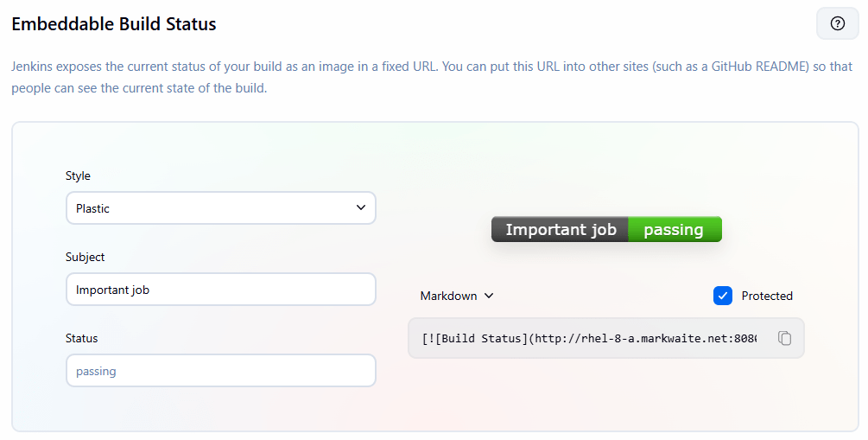Click the Protected label text
868x440 pixels.
767,296
